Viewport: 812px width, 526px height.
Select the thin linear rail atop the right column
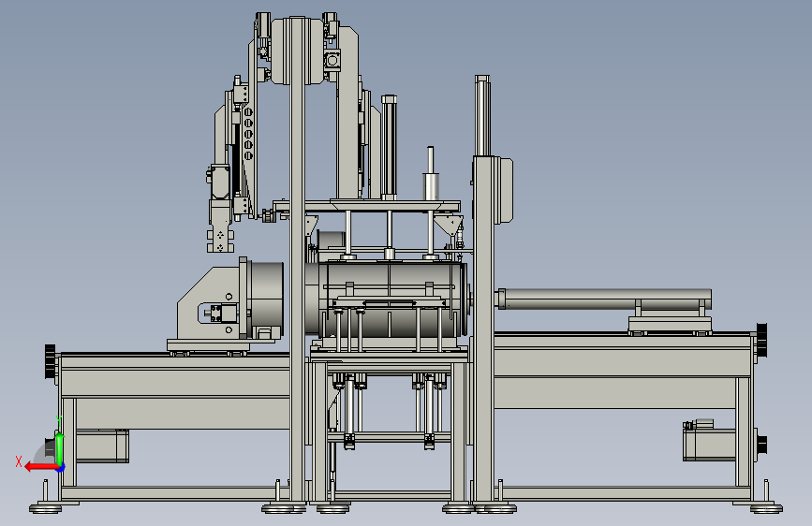482,115
